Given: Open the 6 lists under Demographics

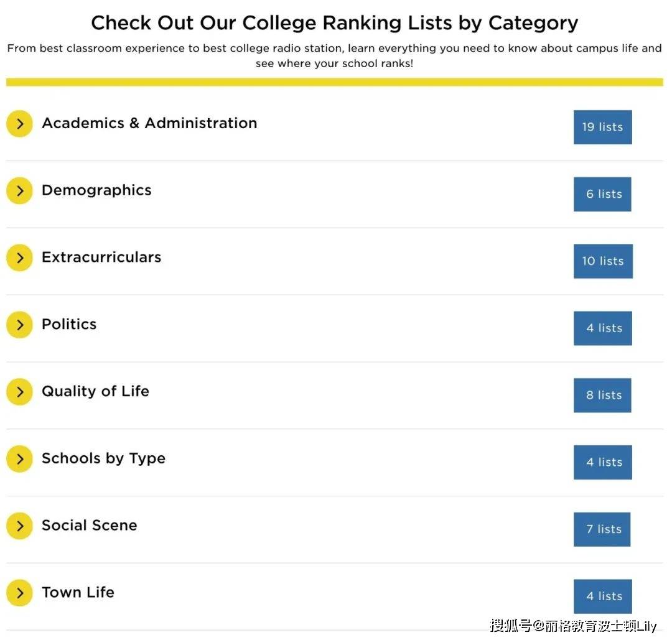Looking at the screenshot, I should (x=602, y=194).
